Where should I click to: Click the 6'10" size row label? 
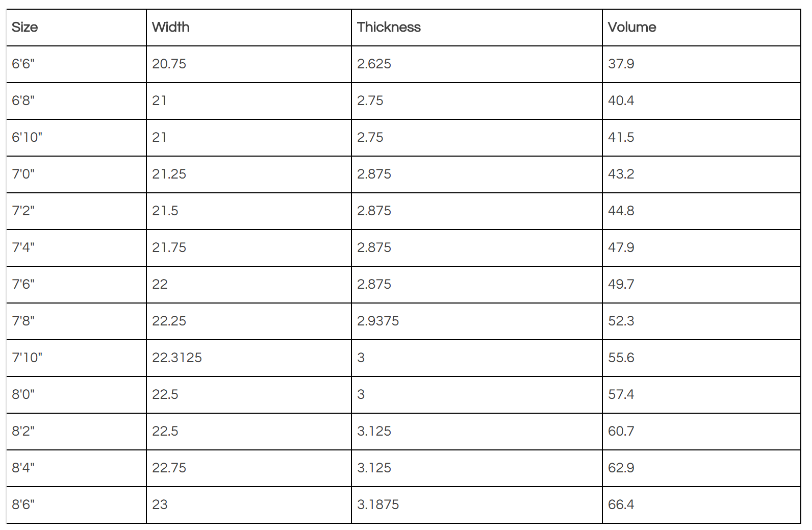click(27, 137)
